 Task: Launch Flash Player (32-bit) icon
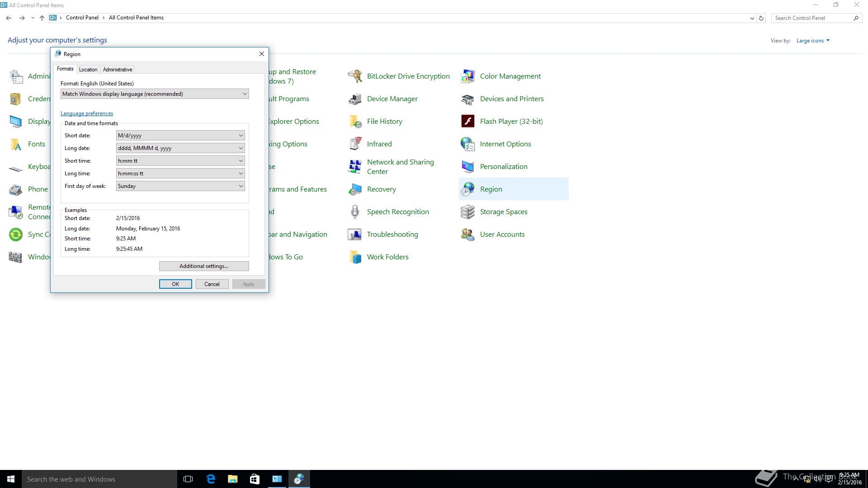[467, 122]
